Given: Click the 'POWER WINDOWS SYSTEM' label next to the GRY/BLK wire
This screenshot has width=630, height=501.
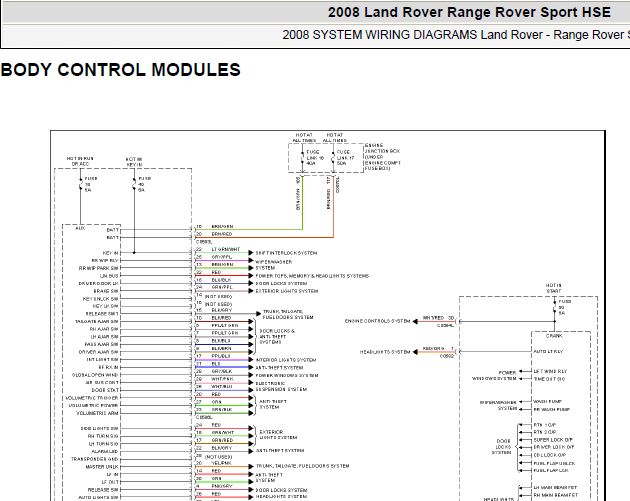Looking at the screenshot, I should (x=287, y=375).
